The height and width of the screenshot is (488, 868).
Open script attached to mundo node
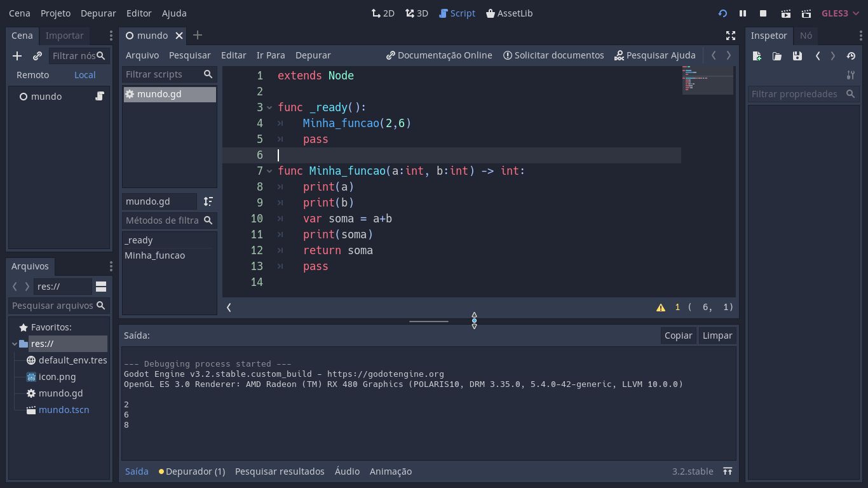tap(100, 97)
